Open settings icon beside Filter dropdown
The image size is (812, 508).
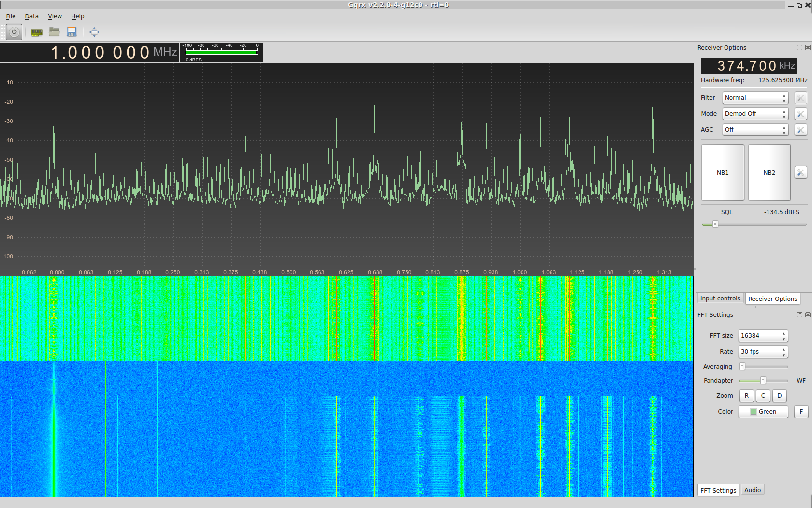click(x=800, y=98)
